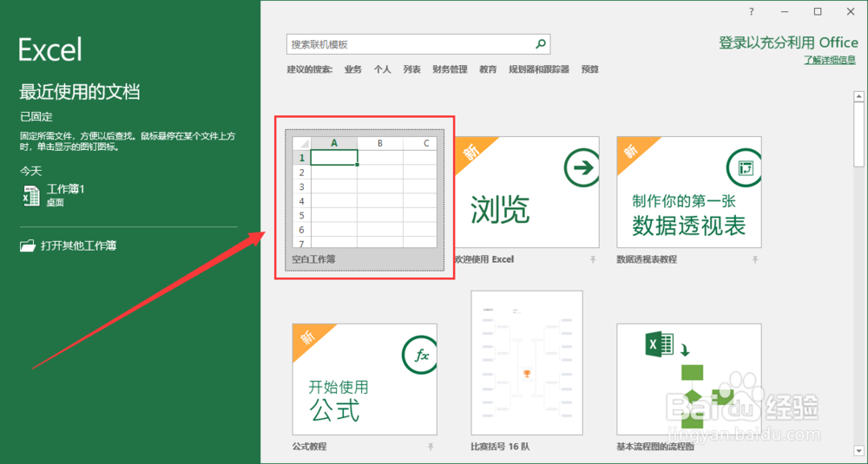This screenshot has height=464, width=868.
Task: Select suggested search 列表
Action: click(x=411, y=69)
